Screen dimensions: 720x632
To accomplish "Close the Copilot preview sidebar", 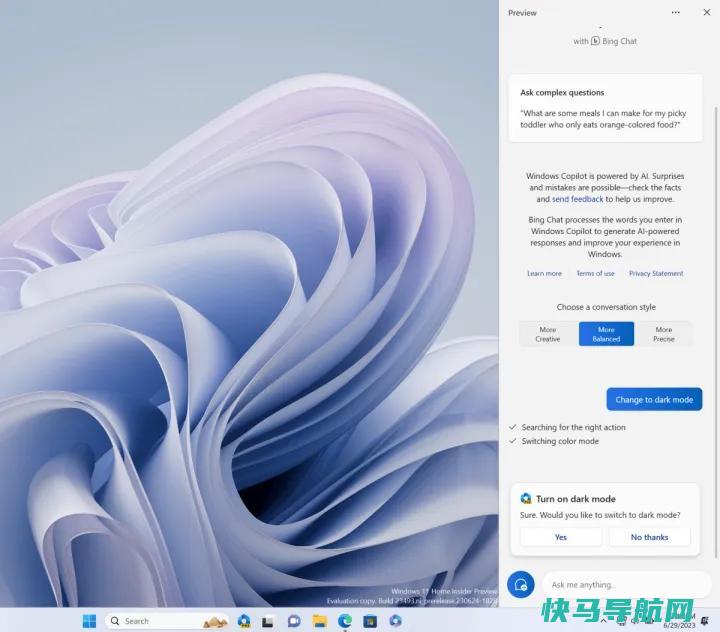I will point(707,12).
